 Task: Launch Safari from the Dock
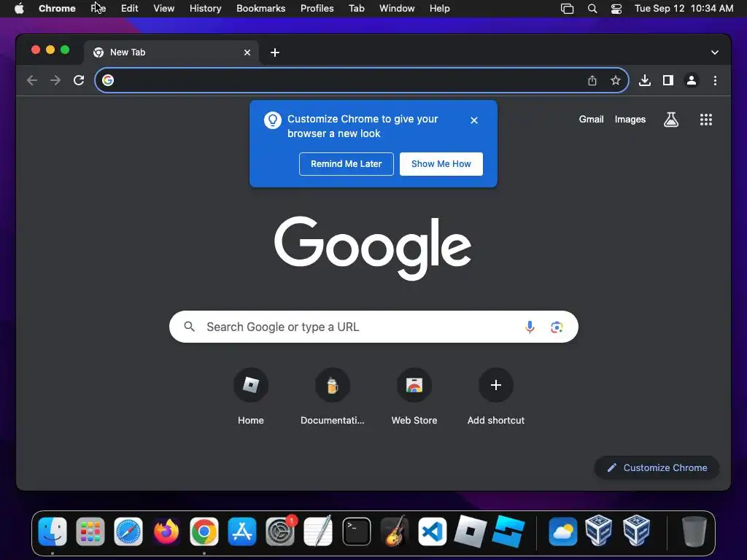click(128, 532)
